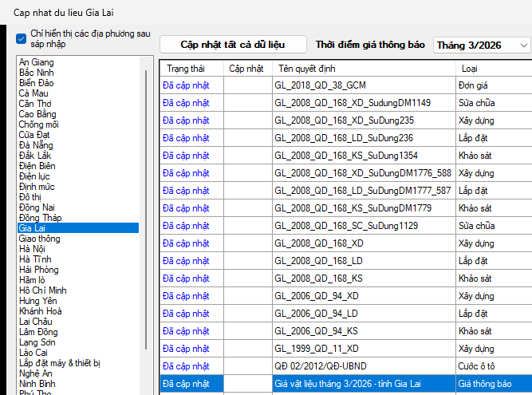
Task: Choose 'Đà Nẵng' from the locality list
Action: pos(37,145)
